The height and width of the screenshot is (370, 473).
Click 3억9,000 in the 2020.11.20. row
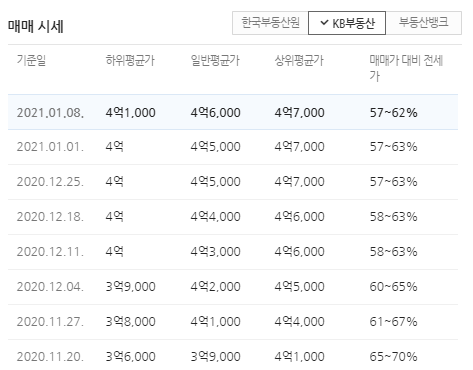click(x=215, y=357)
